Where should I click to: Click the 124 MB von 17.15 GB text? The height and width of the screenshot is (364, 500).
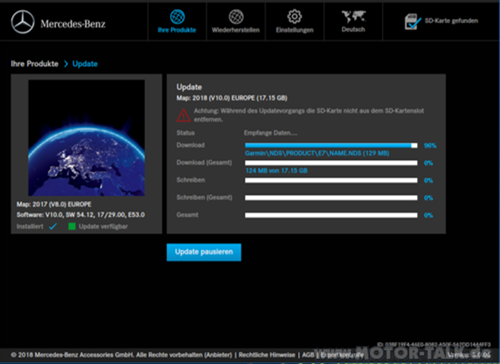click(x=276, y=170)
